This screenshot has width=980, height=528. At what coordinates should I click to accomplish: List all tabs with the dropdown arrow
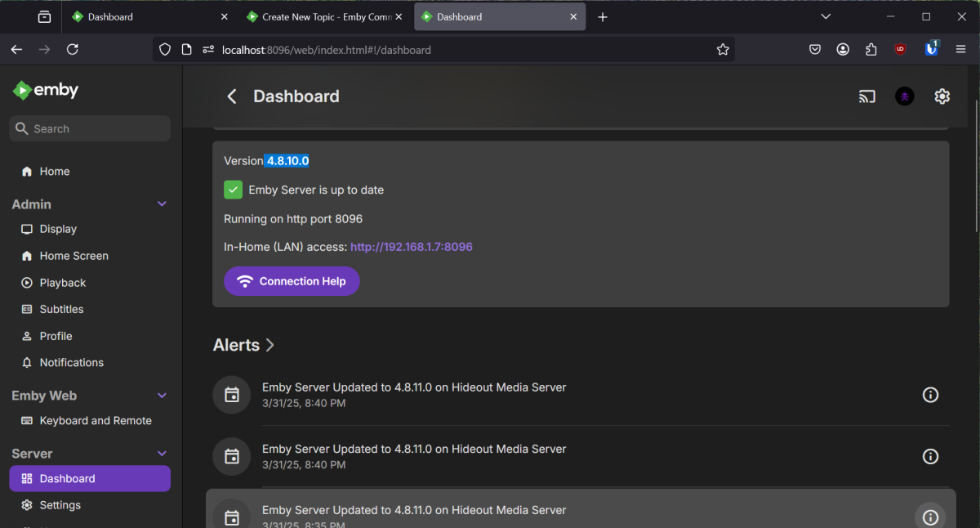click(x=826, y=16)
